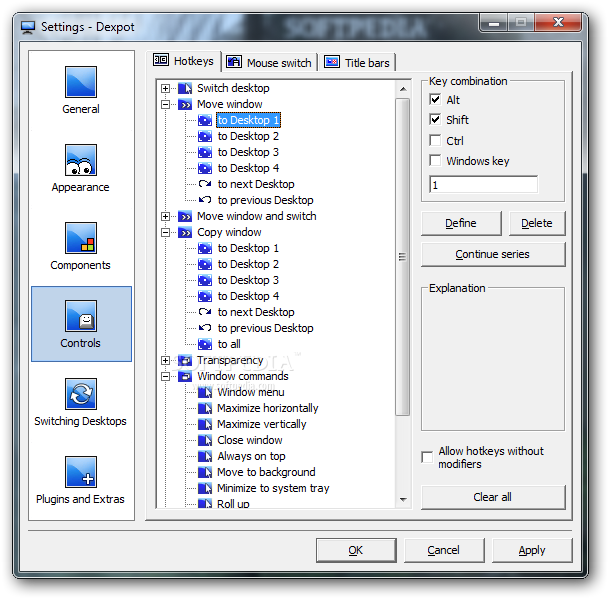The image size is (609, 599).
Task: Expand the Switch desktop node
Action: point(165,89)
